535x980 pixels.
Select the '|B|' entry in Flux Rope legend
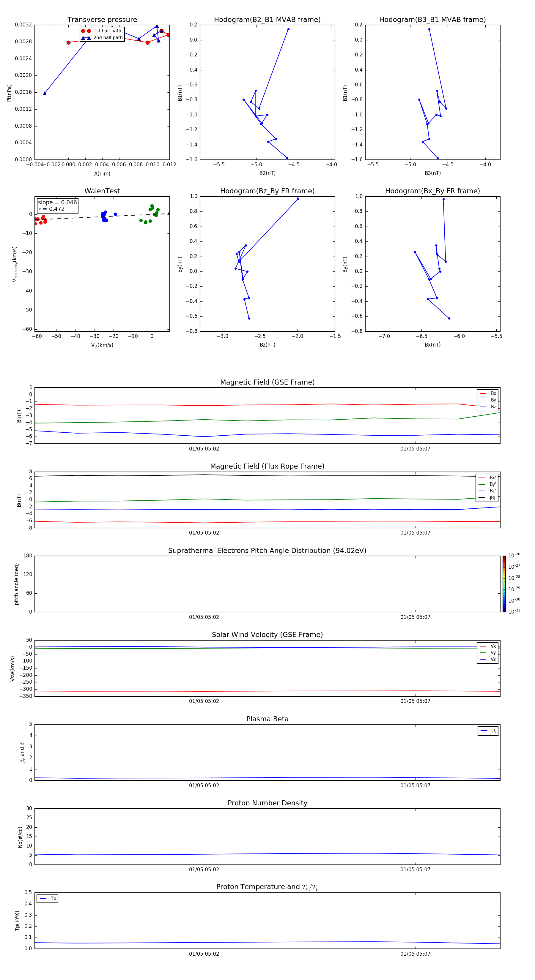[x=487, y=498]
